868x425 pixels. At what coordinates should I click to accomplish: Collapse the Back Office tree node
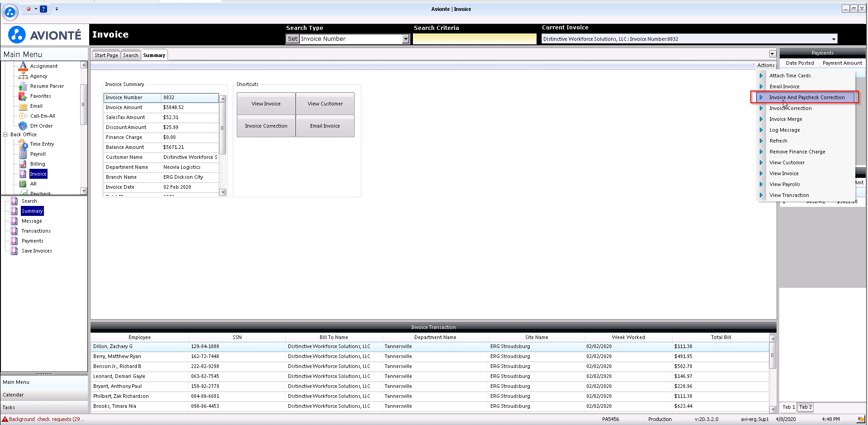pyautogui.click(x=5, y=134)
